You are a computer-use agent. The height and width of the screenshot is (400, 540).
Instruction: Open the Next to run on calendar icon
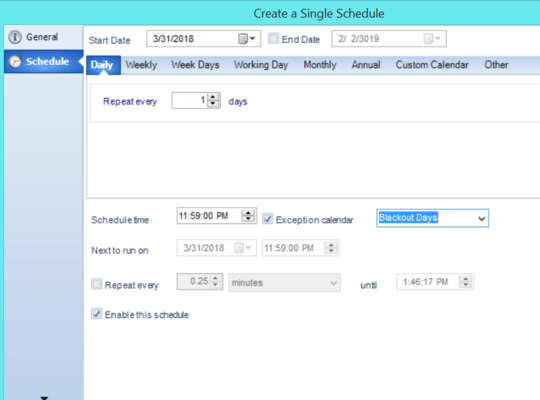242,248
